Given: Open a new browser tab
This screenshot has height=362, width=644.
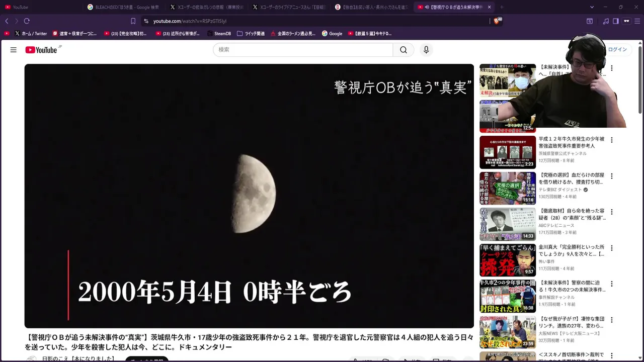Looking at the screenshot, I should (502, 7).
